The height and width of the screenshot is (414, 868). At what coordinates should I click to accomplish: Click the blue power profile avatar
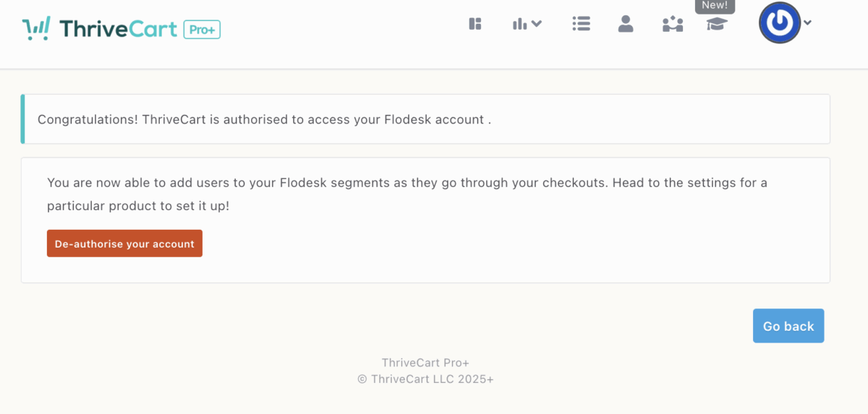[779, 22]
